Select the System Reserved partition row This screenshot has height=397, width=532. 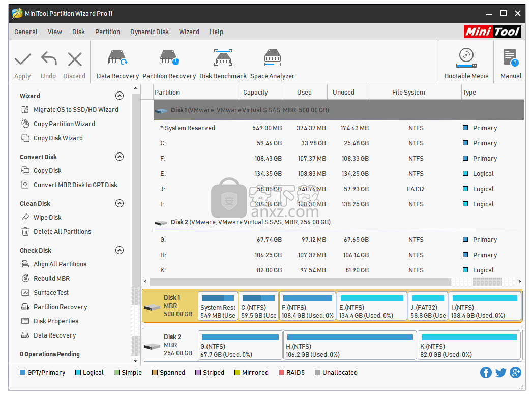(x=339, y=128)
